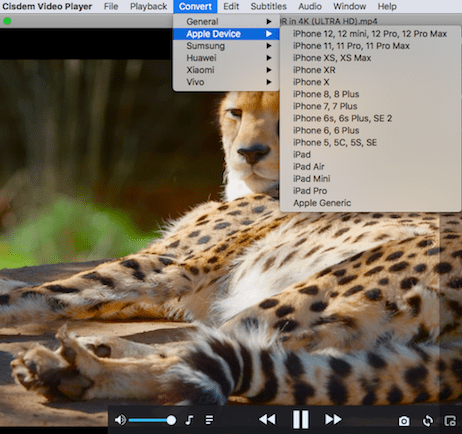Image resolution: width=462 pixels, height=434 pixels.
Task: Toggle picture-in-picture mode icon
Action: [x=450, y=421]
